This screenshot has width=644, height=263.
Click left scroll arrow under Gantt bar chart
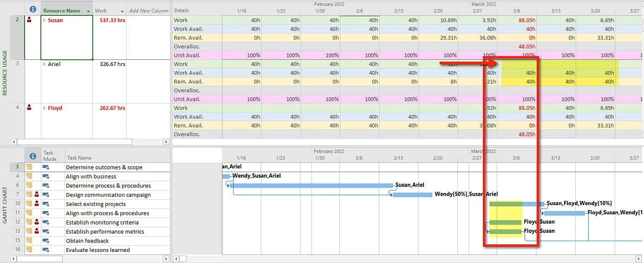pos(175,259)
